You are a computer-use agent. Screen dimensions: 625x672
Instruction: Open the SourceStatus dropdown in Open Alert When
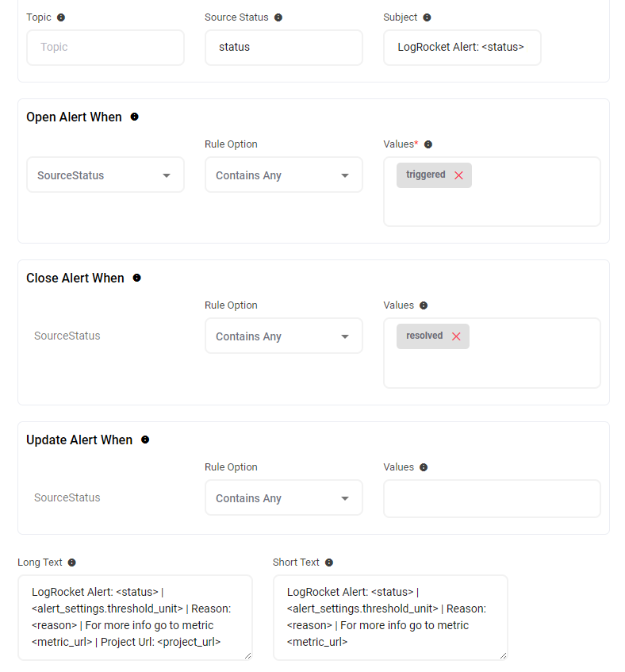click(105, 175)
